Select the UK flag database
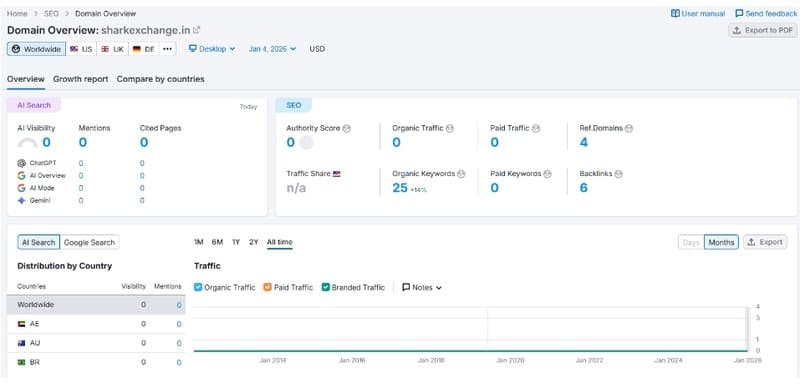Viewport: 800px width, 388px height. [x=112, y=49]
